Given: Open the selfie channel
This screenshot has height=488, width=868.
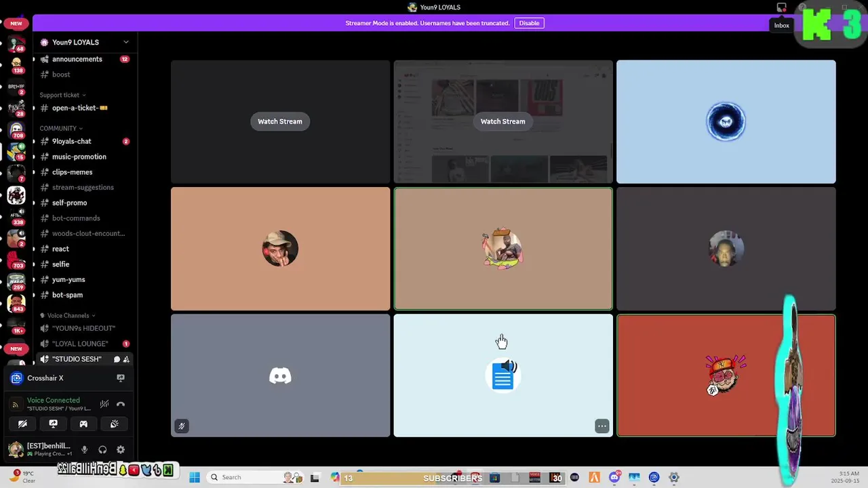Looking at the screenshot, I should (x=84, y=264).
